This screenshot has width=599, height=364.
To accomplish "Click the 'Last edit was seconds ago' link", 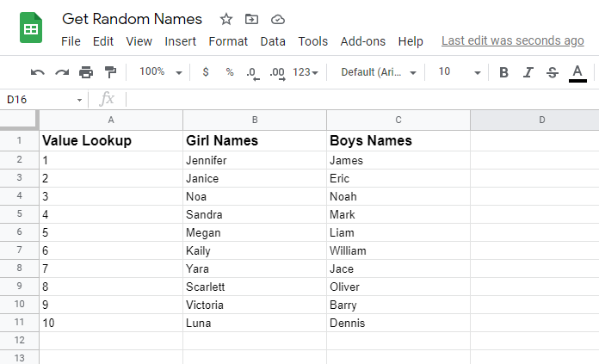I will pos(512,40).
